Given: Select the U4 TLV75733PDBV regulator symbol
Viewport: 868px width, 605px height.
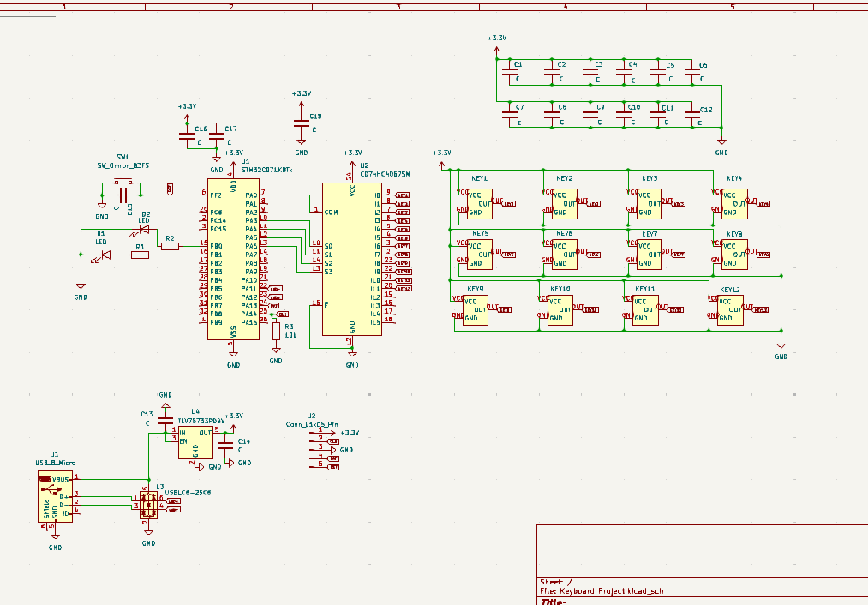Looking at the screenshot, I should [x=195, y=443].
